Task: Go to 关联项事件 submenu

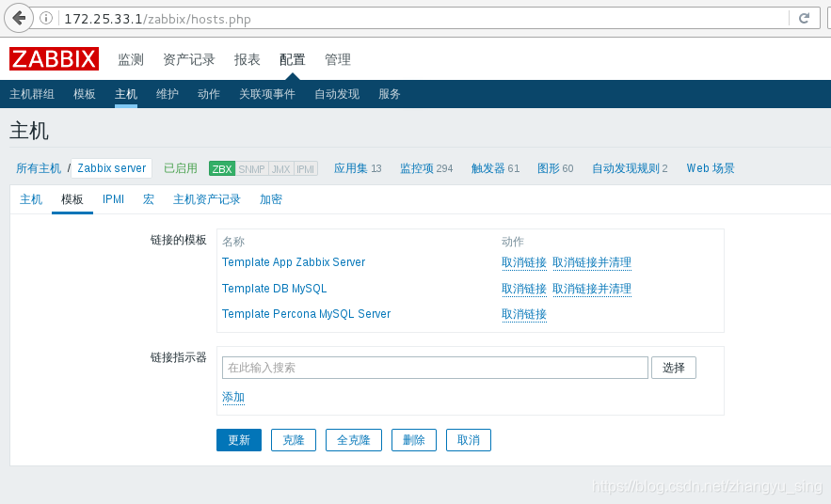Action: click(x=267, y=94)
